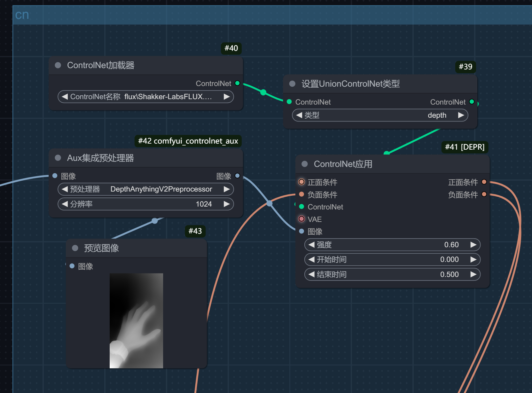
Task: Decrease 结束时间 with left arrow
Action: 311,274
